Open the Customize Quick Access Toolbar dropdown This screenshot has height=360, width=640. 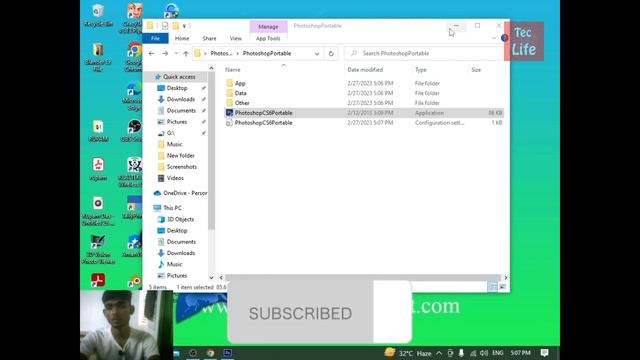pos(184,26)
